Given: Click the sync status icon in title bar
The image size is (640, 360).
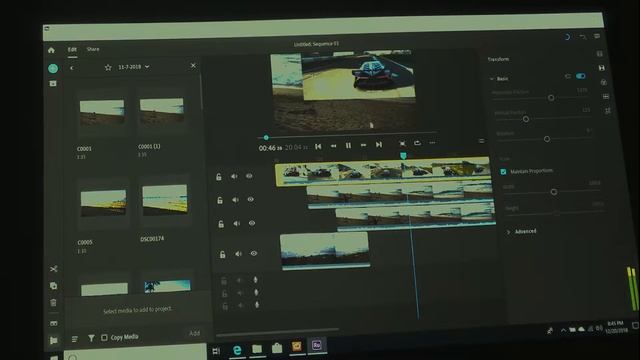Looking at the screenshot, I should click(567, 37).
